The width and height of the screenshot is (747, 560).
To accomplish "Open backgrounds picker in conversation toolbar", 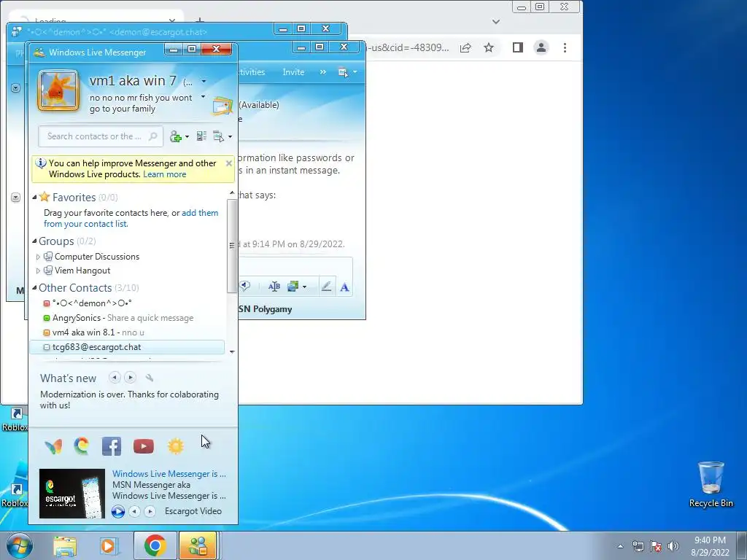I will pyautogui.click(x=293, y=287).
